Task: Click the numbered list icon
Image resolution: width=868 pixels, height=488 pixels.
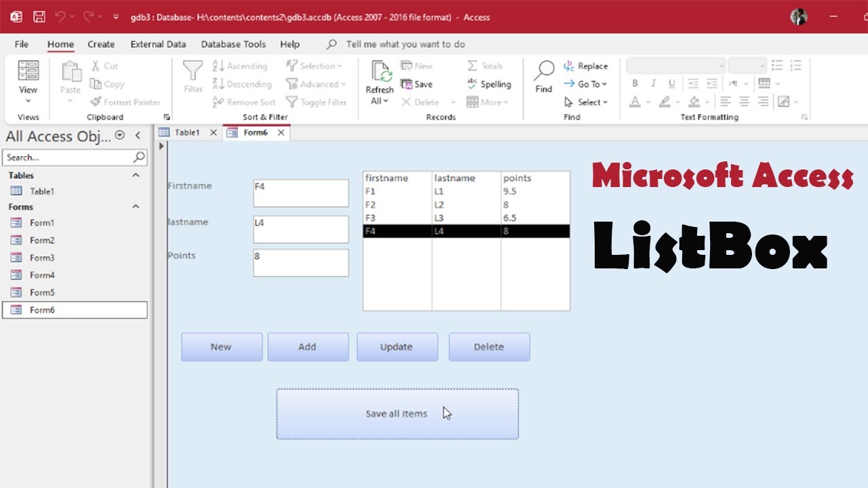Action: 795,66
